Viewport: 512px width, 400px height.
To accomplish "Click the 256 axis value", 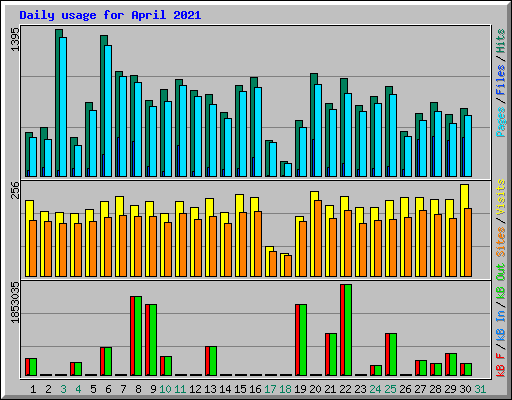I will 15,190.
